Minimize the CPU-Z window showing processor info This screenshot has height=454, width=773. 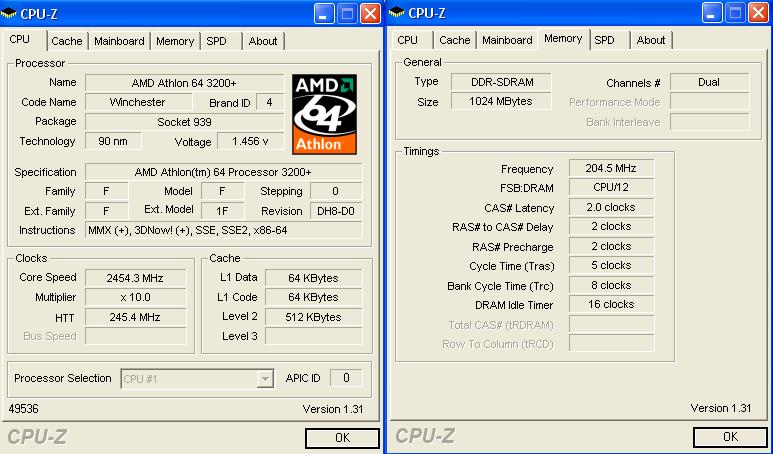coord(324,13)
